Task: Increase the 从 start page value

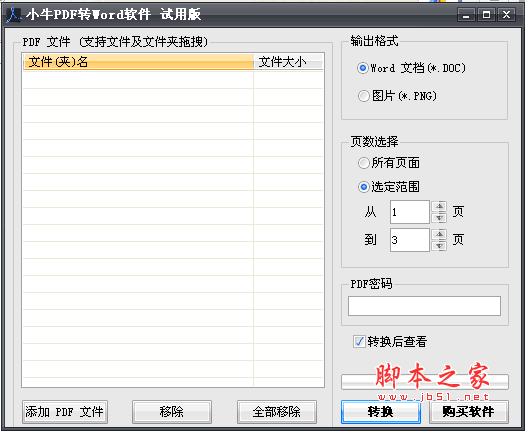Action: coord(440,206)
